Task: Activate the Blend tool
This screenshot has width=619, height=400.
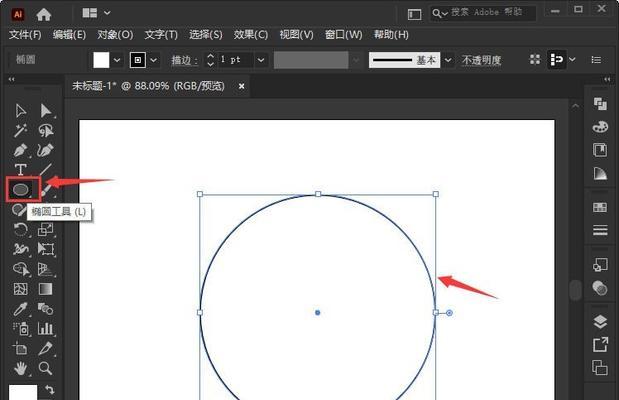Action: (x=46, y=309)
